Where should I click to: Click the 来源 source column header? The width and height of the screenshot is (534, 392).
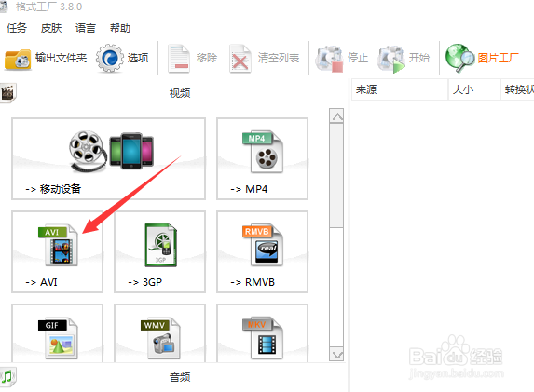pyautogui.click(x=400, y=89)
